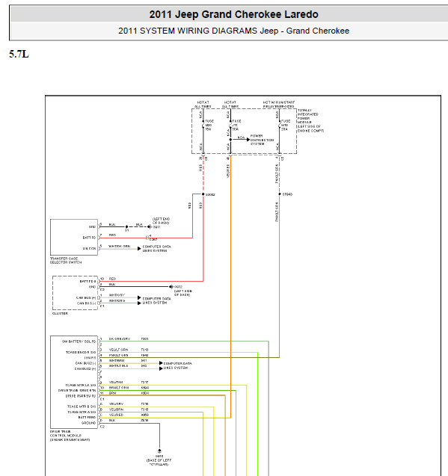Click the 2011 System Wiring Diagrams subtitle

[234, 31]
